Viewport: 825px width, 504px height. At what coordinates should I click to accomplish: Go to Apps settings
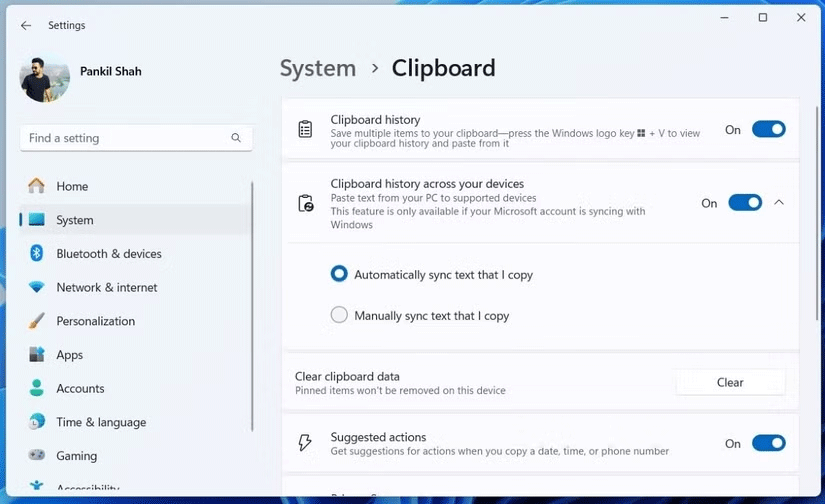click(x=136, y=354)
